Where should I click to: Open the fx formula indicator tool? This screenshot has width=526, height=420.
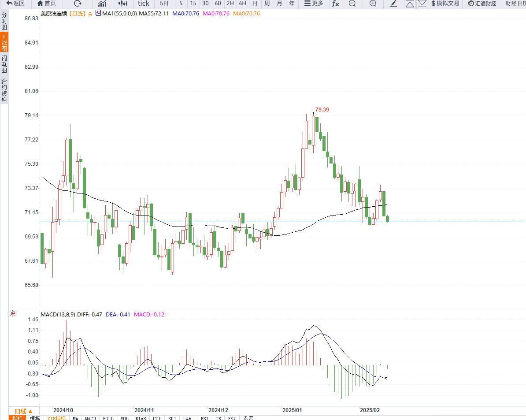point(335,4)
